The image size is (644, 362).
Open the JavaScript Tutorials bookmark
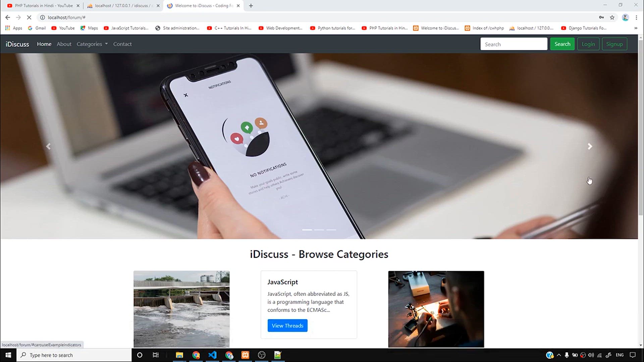coord(126,28)
